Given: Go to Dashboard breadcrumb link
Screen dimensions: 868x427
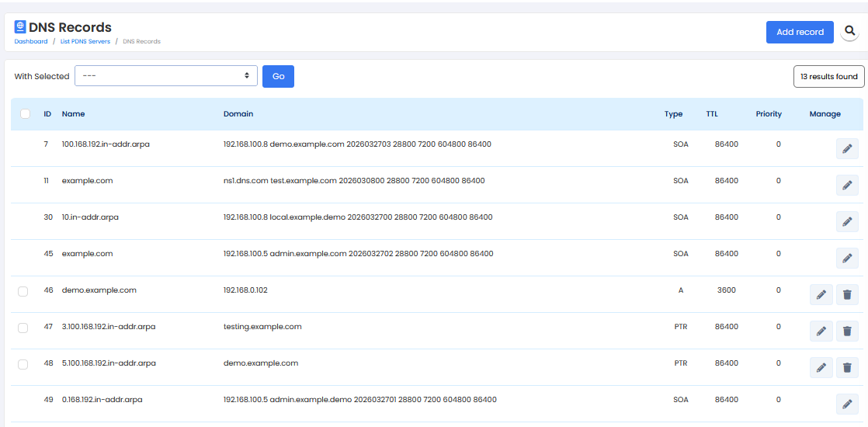Looking at the screenshot, I should coord(31,41).
